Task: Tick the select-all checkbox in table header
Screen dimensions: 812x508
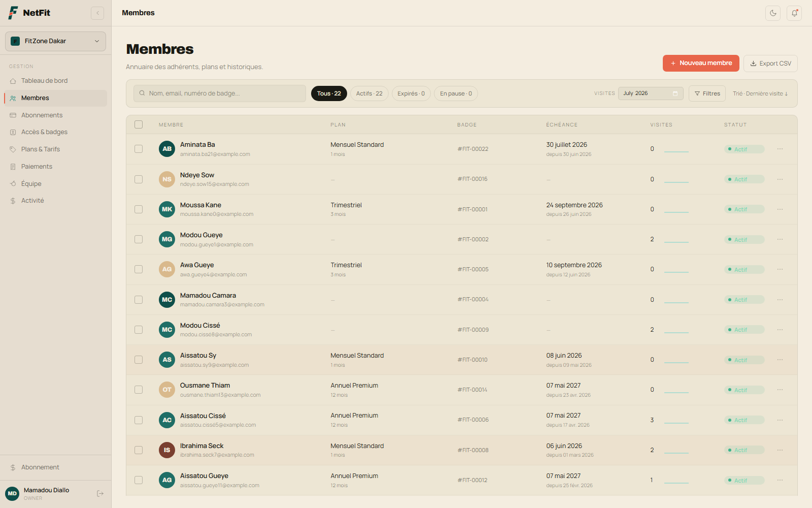Action: pos(139,124)
